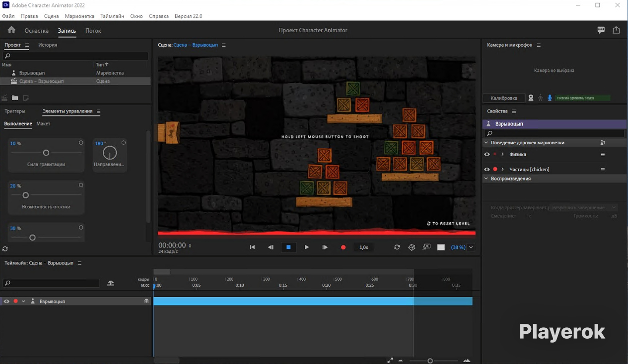The width and height of the screenshot is (628, 364).
Task: Hide the Частицы [chicken] behavior eye
Action: [487, 170]
